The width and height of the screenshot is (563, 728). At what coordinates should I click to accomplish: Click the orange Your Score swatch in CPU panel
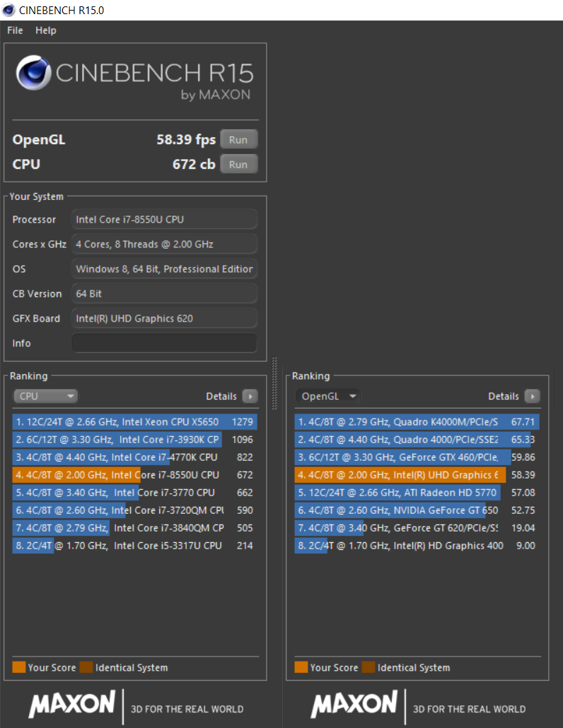pos(19,667)
